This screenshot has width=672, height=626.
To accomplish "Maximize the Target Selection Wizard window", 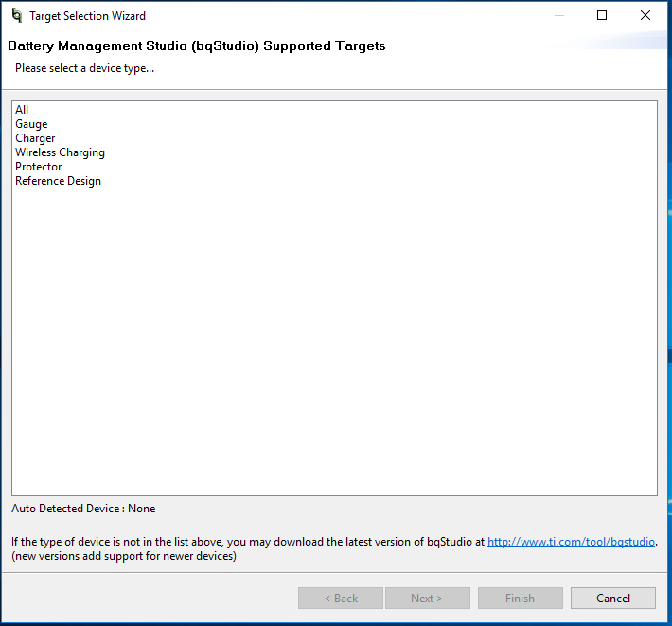I will [602, 15].
